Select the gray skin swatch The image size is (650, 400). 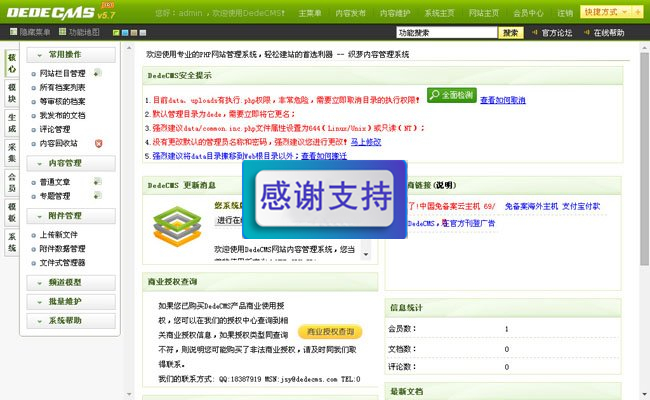pos(143,33)
